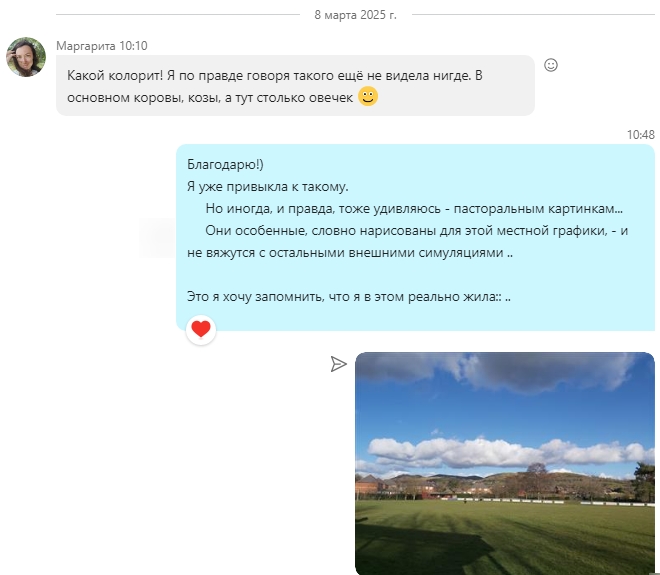This screenshot has height=575, width=660.
Task: Select the blue message bubble starting with Благодарю!)
Action: coord(415,237)
